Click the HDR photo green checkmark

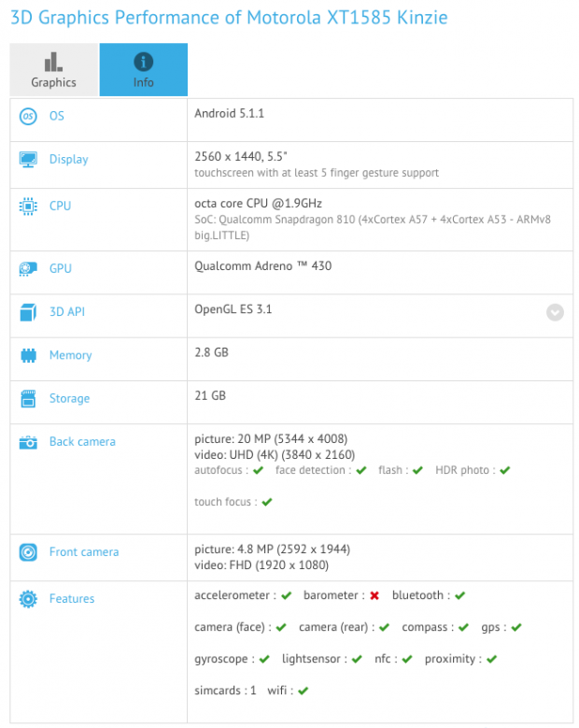coord(505,470)
